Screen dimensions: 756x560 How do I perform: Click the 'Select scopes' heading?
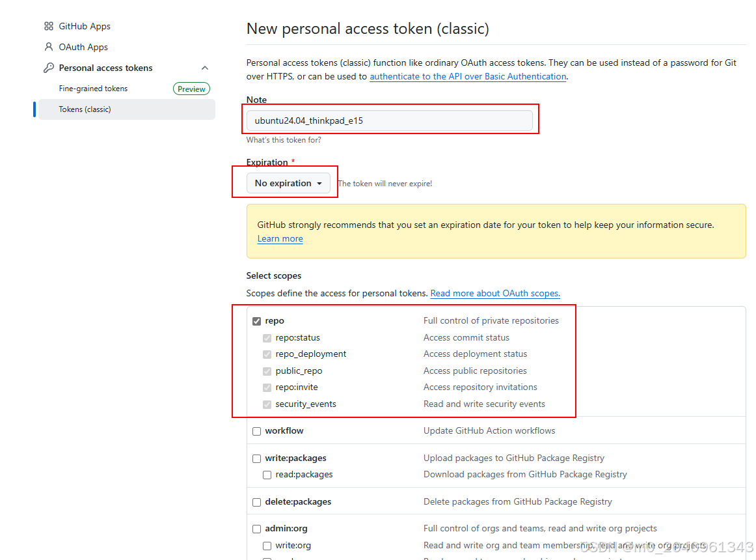[x=274, y=275]
